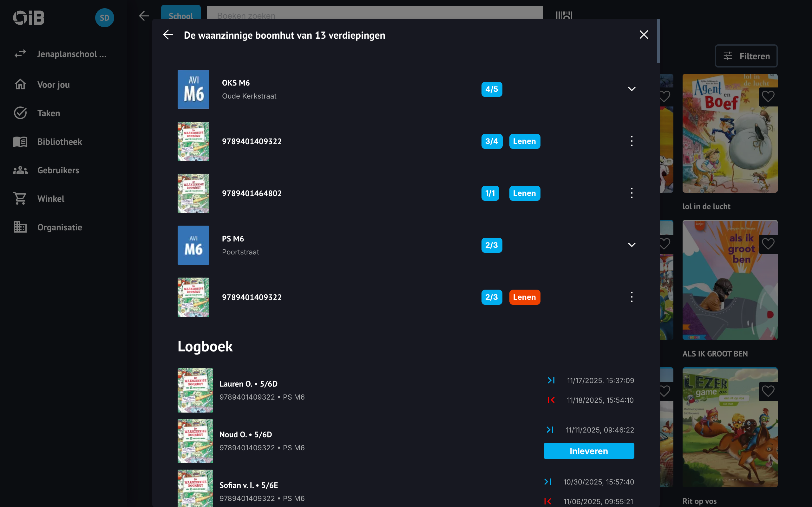
Task: Click the SD user avatar
Action: (104, 18)
